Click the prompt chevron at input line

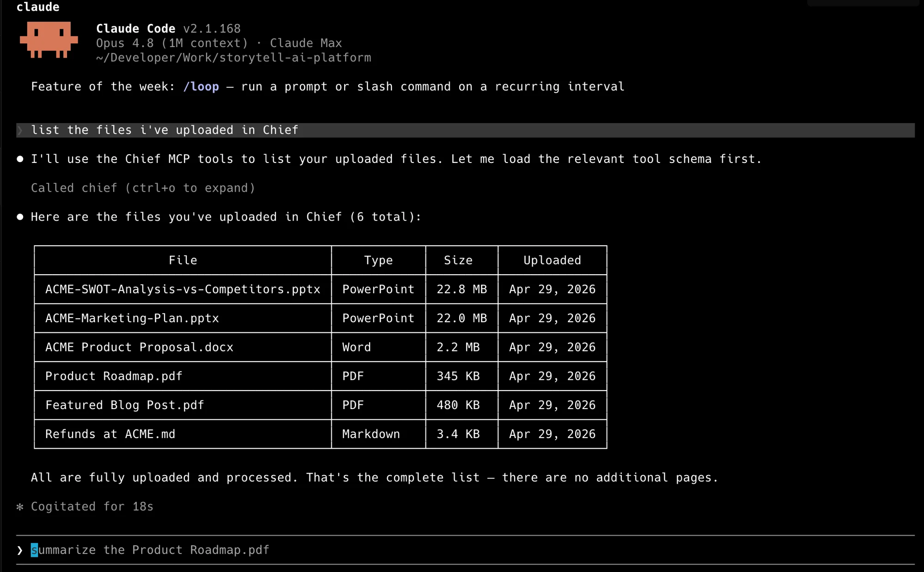tap(20, 550)
